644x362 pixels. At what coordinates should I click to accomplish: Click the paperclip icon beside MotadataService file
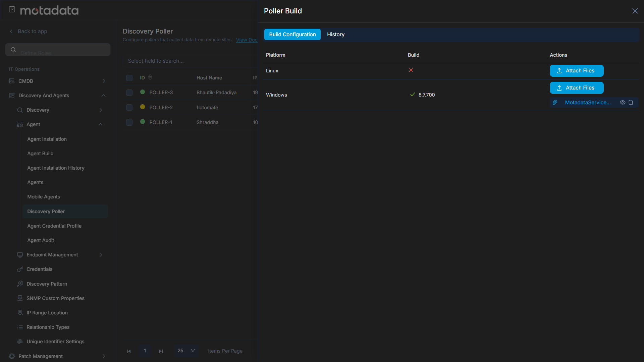555,103
